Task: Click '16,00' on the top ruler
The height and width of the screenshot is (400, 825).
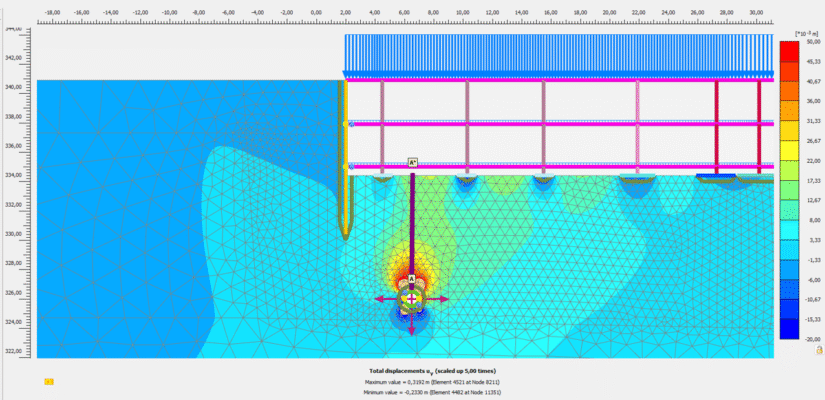Action: click(551, 11)
